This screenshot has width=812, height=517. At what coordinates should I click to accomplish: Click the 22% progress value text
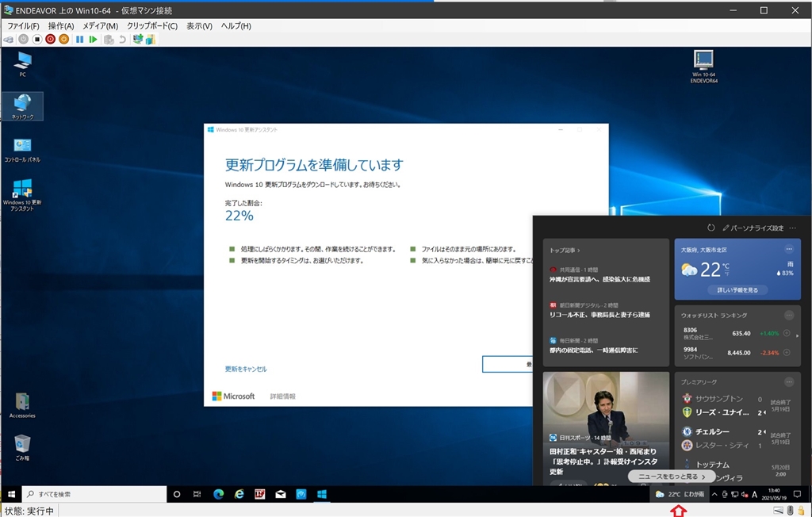pyautogui.click(x=239, y=216)
